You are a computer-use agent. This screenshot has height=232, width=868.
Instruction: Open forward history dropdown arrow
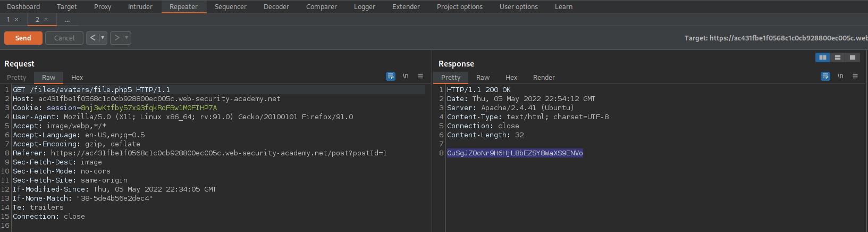[127, 38]
